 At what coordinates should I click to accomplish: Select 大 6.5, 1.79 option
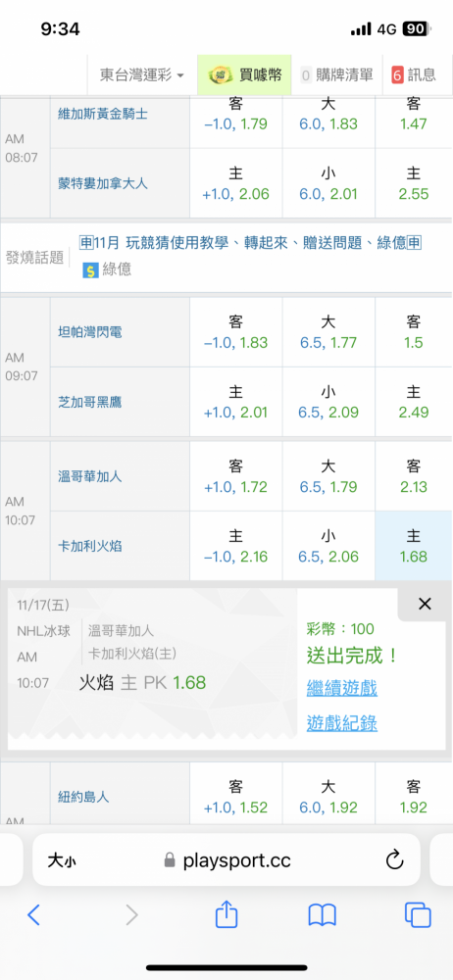pos(328,476)
